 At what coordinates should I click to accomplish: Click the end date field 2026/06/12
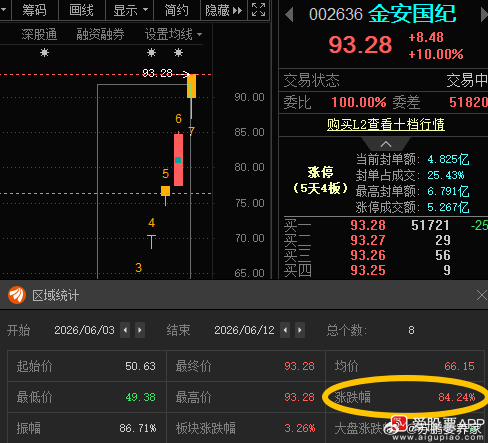pyautogui.click(x=244, y=330)
